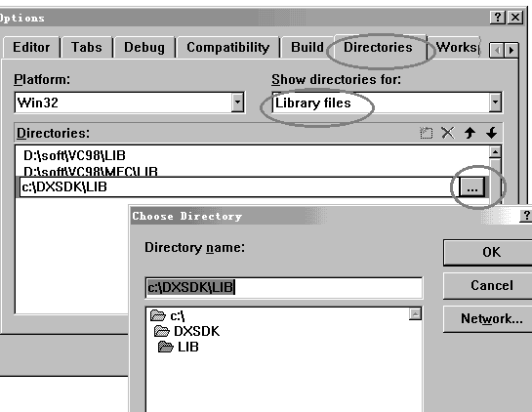The height and width of the screenshot is (412, 532).
Task: Select the LIB folder icon in the tree
Action: point(166,347)
